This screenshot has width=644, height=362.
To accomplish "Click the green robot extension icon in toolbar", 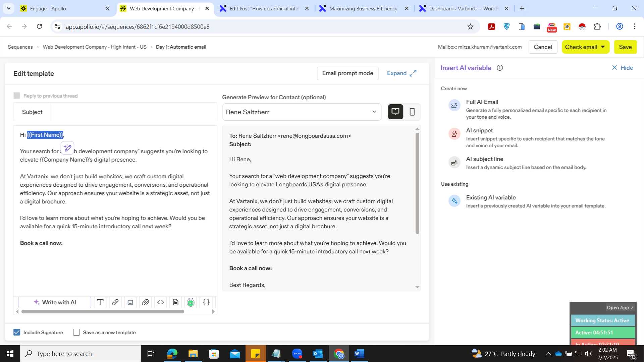I will (x=191, y=302).
